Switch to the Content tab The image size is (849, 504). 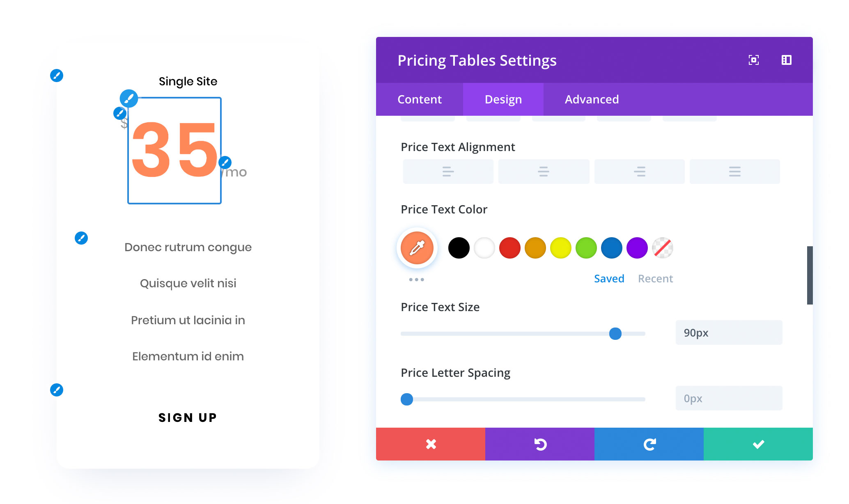point(420,99)
